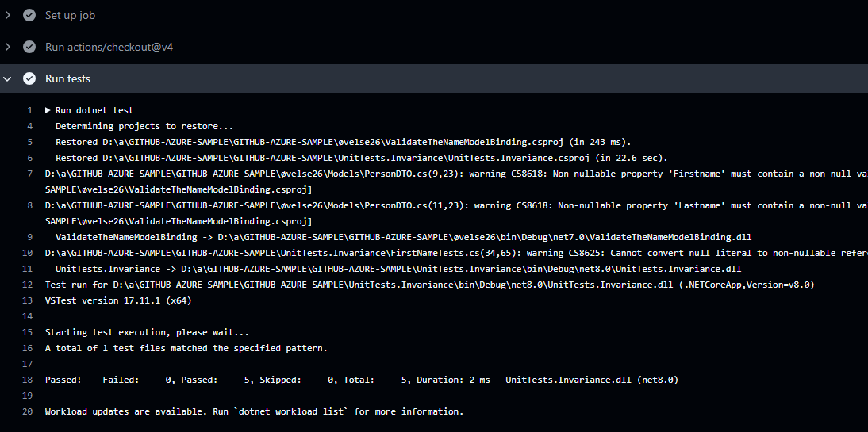Viewport: 868px width, 432px height.
Task: Open the Run actions/checkout@v4 step label
Action: [x=109, y=47]
